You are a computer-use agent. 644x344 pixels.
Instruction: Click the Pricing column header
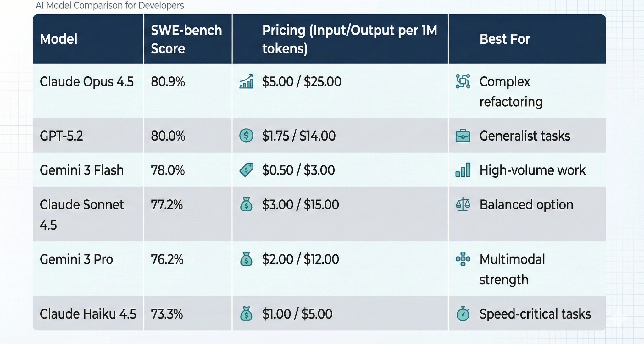(349, 39)
